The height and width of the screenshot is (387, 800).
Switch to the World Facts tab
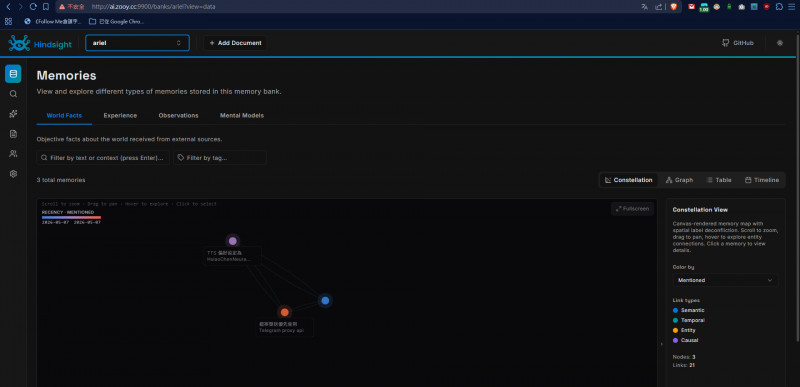64,115
